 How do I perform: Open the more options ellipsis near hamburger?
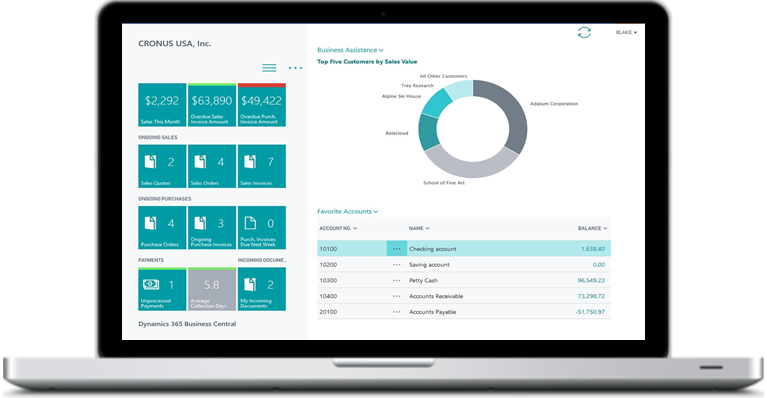(x=295, y=68)
